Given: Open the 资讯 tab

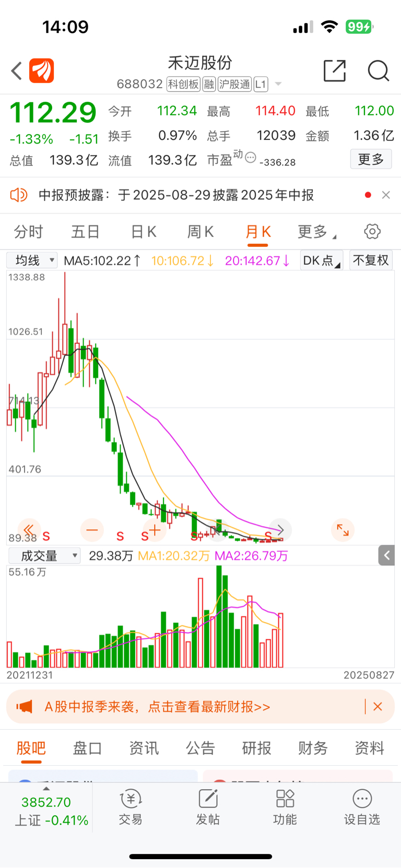Looking at the screenshot, I should click(144, 748).
